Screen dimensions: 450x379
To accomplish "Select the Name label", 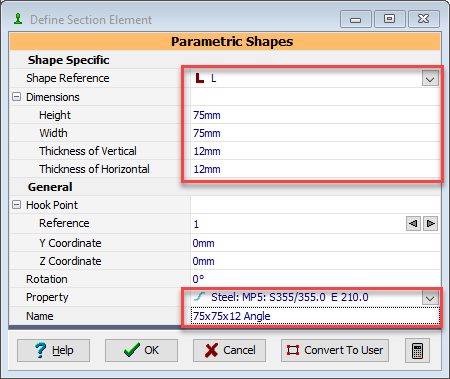I will [40, 316].
